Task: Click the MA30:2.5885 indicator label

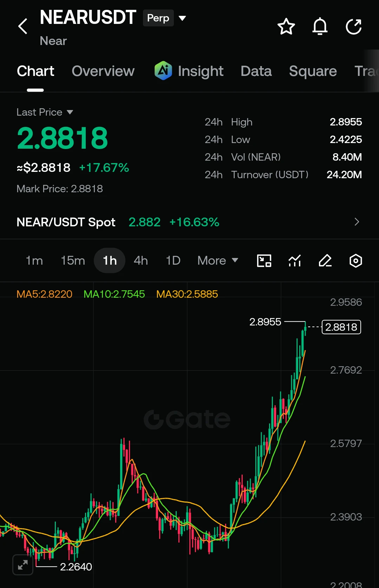Action: pyautogui.click(x=187, y=294)
